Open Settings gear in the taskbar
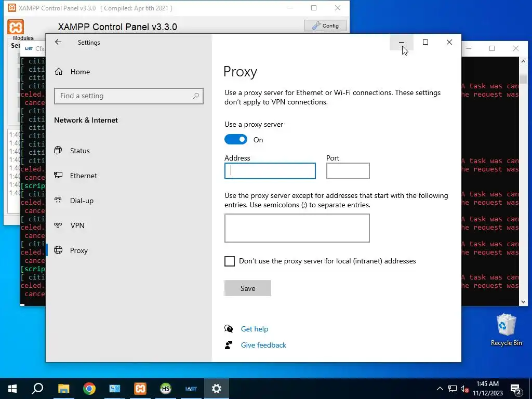 point(217,389)
